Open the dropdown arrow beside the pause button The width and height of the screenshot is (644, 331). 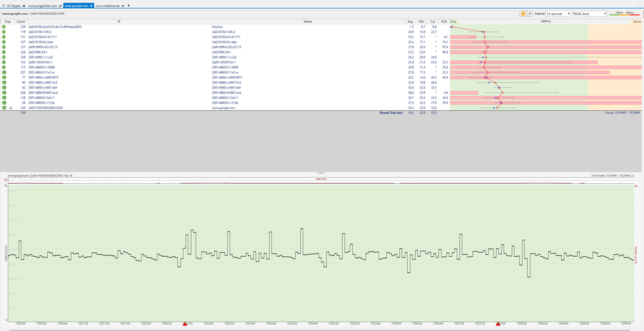point(530,14)
